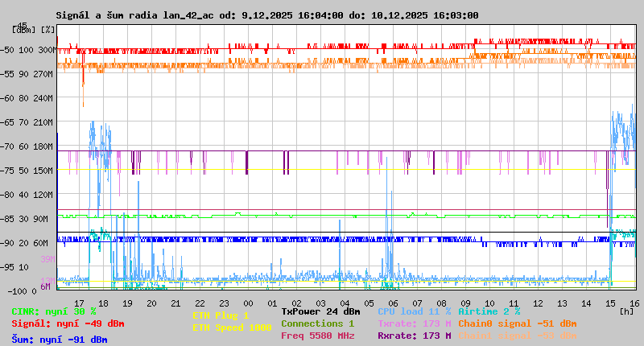The image size is (644, 346).
Task: Click the [dBm] axis unit label
Action: pos(23,29)
